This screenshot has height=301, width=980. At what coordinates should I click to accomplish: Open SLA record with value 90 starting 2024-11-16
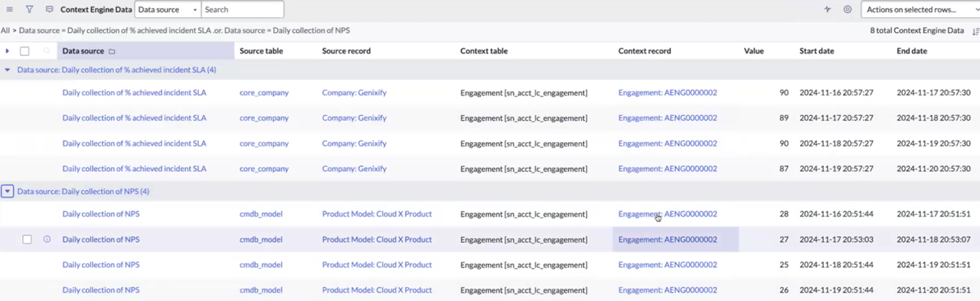click(134, 93)
